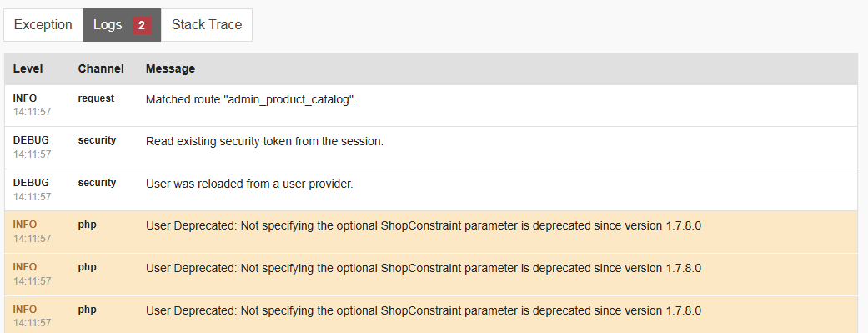Click the request channel label
The height and width of the screenshot is (333, 868).
(96, 98)
